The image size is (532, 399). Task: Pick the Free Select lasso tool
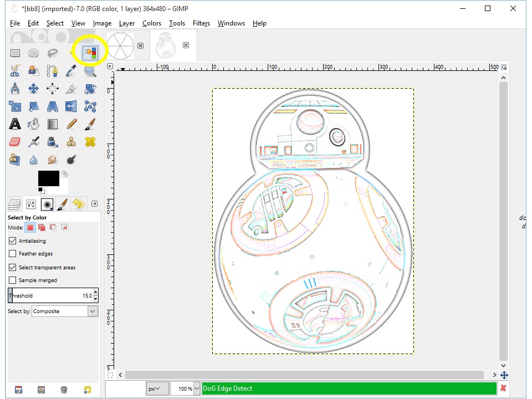coord(52,53)
